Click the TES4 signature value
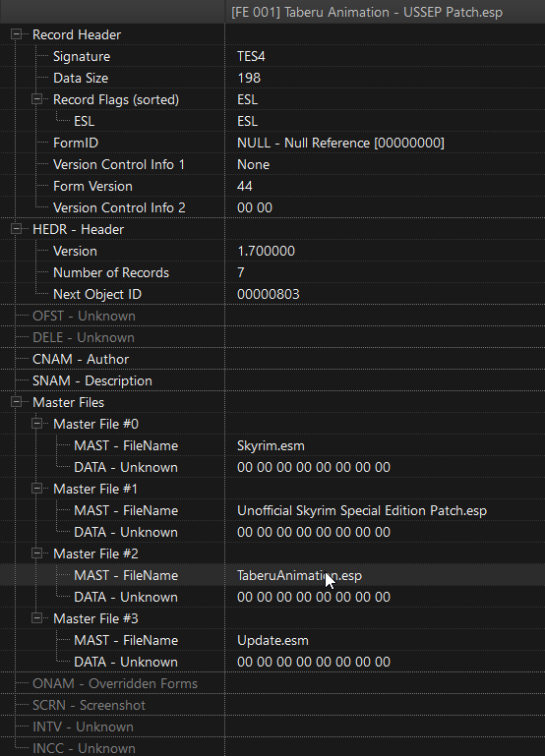The height and width of the screenshot is (756, 545). (251, 56)
